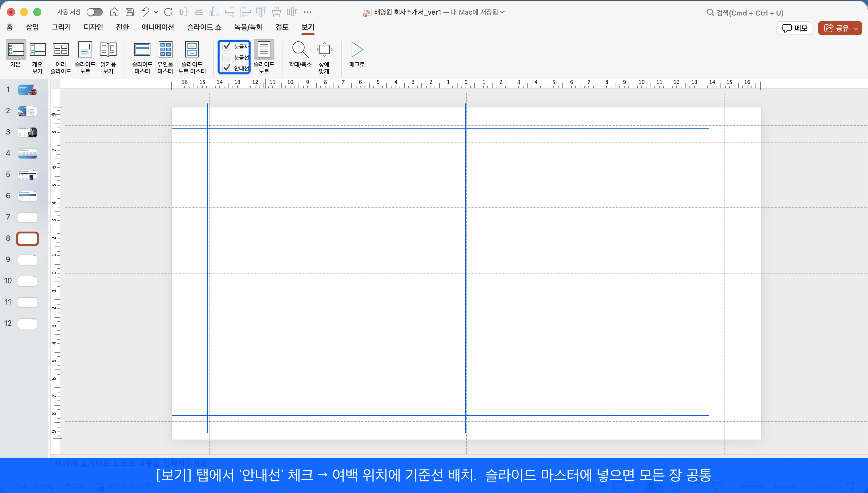Viewport: 868px width, 493px height.
Task: Select the highlighted slide 8 thumbnail
Action: (27, 239)
